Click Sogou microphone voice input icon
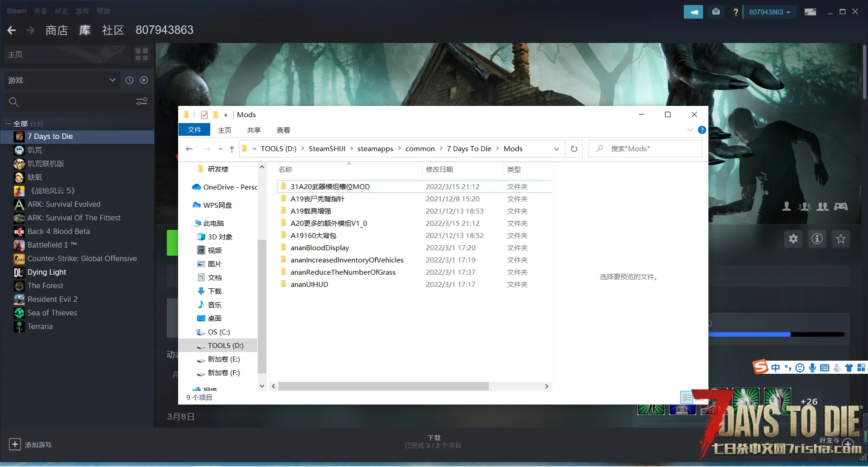Image resolution: width=868 pixels, height=467 pixels. coord(812,368)
